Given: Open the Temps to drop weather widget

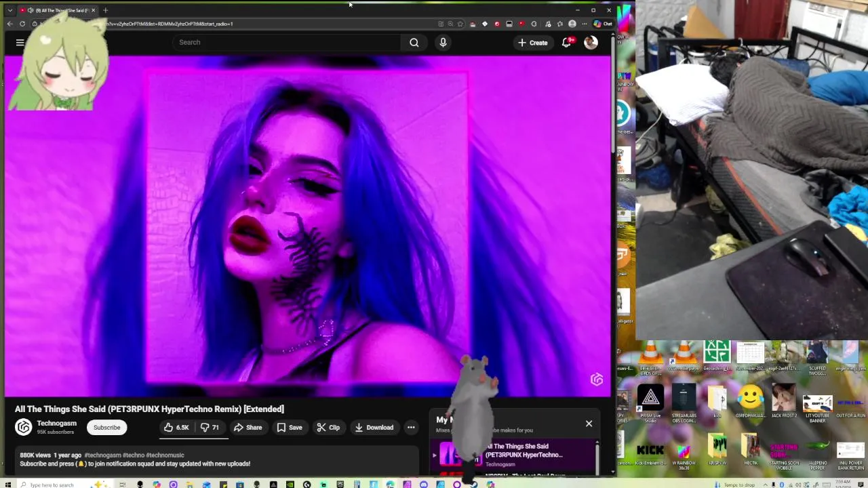Looking at the screenshot, I should 735,485.
